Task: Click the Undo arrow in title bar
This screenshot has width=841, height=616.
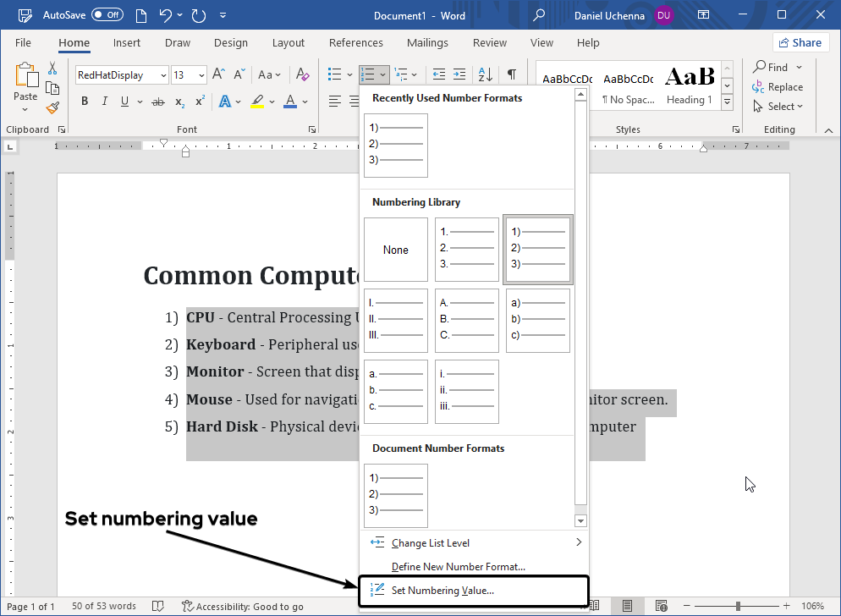Action: [166, 15]
